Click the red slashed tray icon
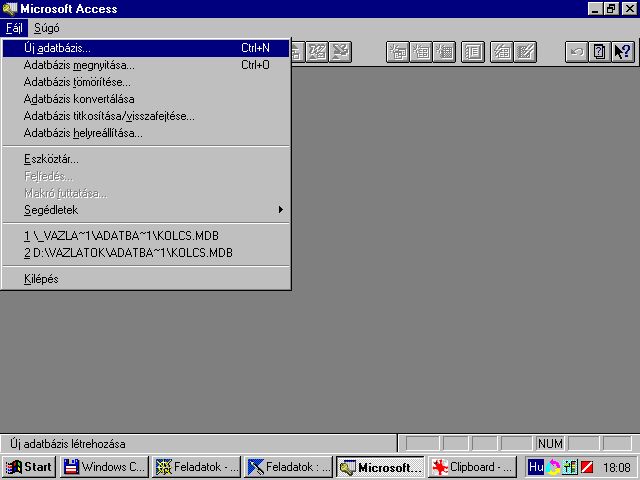Image resolution: width=640 pixels, height=480 pixels. tap(587, 467)
